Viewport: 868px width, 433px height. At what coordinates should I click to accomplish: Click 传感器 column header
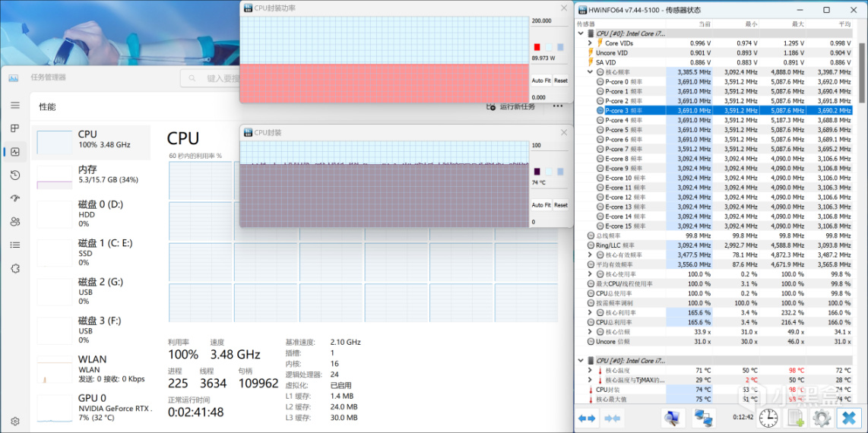(x=586, y=24)
